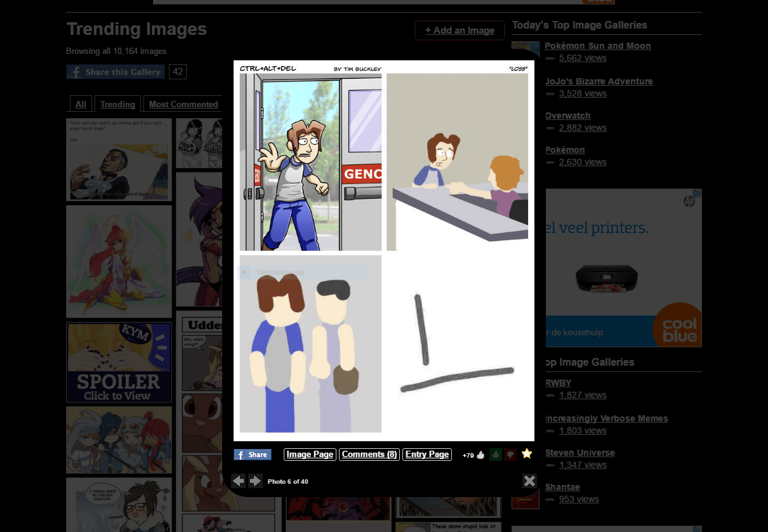Click the +79 score with thumbs-up
The width and height of the screenshot is (768, 532).
tap(473, 455)
